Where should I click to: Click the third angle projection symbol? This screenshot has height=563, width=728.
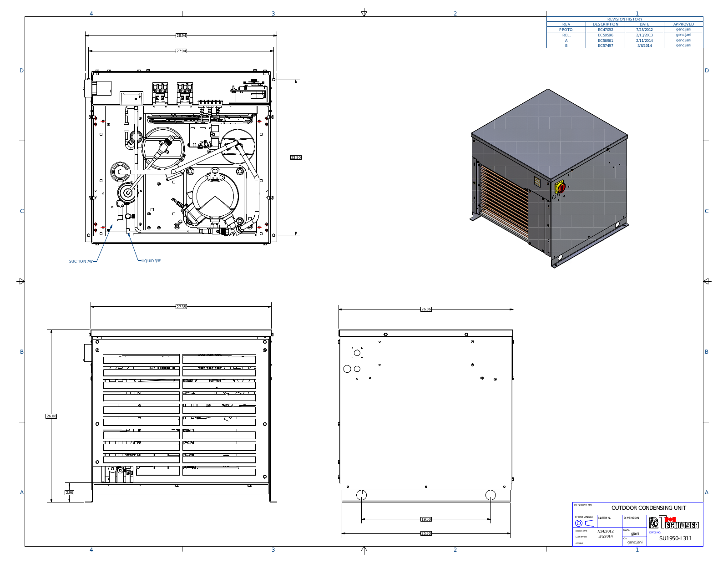coord(585,523)
